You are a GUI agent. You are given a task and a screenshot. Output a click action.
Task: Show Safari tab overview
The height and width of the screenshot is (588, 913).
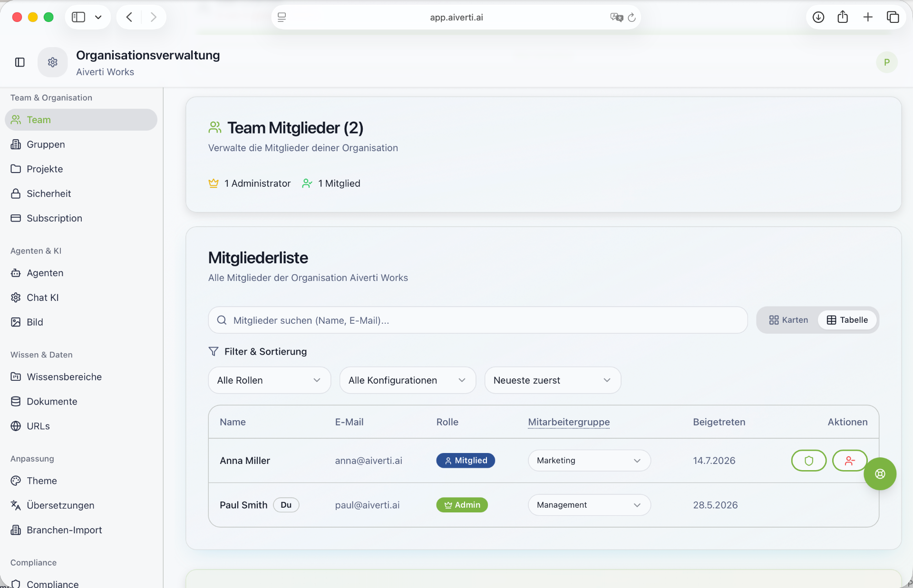tap(893, 17)
